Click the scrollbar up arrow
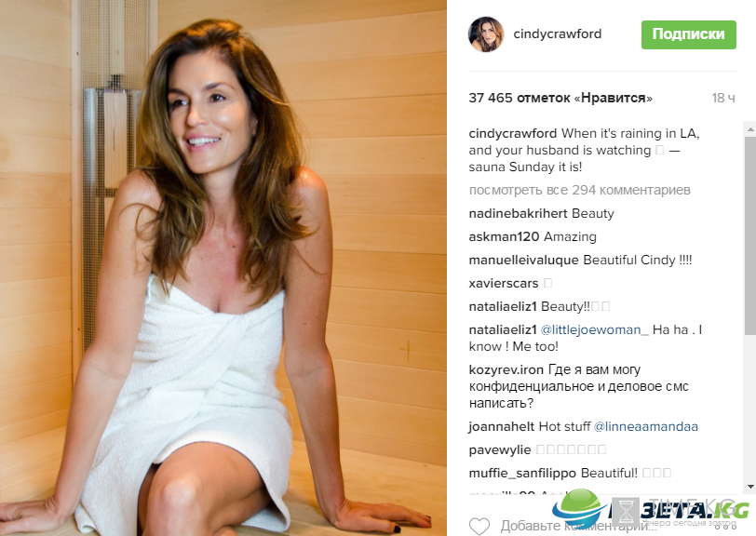The height and width of the screenshot is (536, 756). tap(750, 129)
